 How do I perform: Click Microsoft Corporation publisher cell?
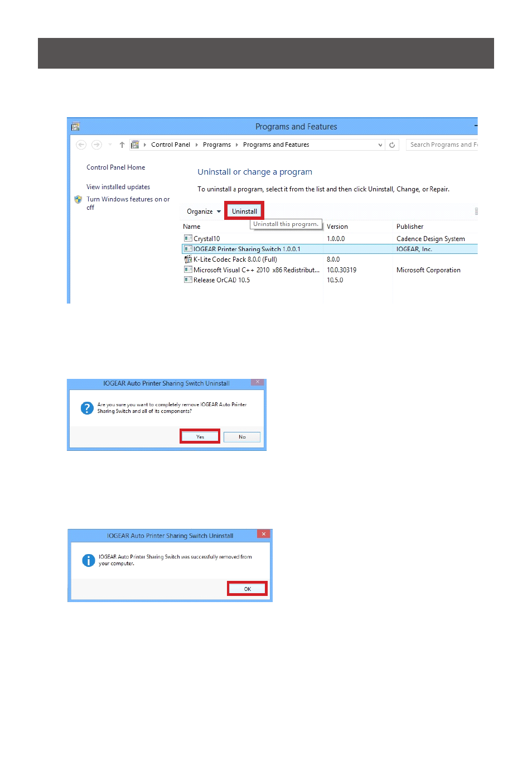pyautogui.click(x=428, y=270)
